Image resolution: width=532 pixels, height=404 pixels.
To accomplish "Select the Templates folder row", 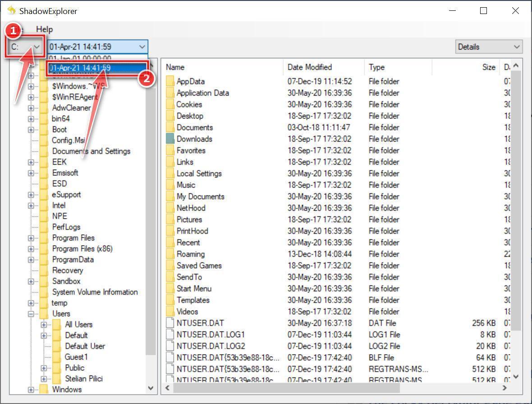I will coord(337,300).
